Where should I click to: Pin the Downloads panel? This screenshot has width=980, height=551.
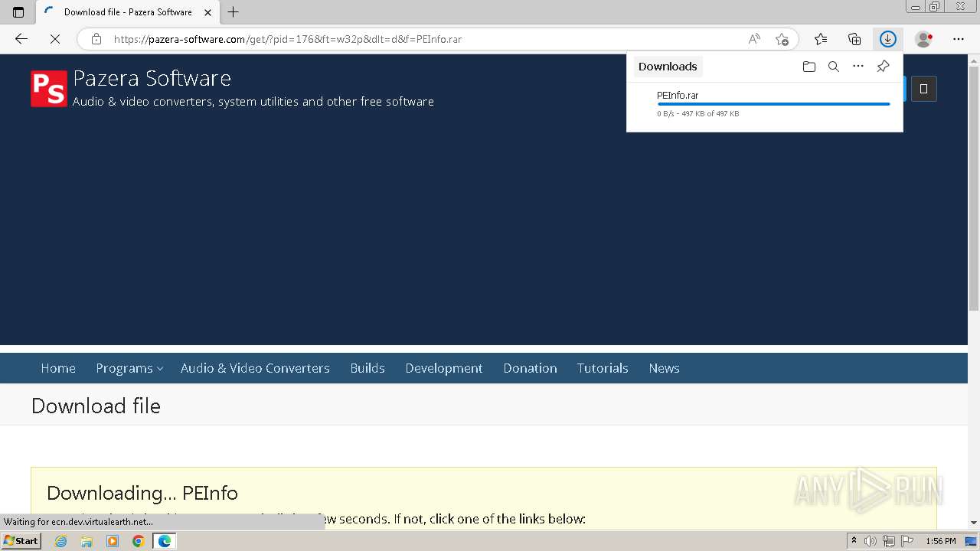pyautogui.click(x=883, y=67)
